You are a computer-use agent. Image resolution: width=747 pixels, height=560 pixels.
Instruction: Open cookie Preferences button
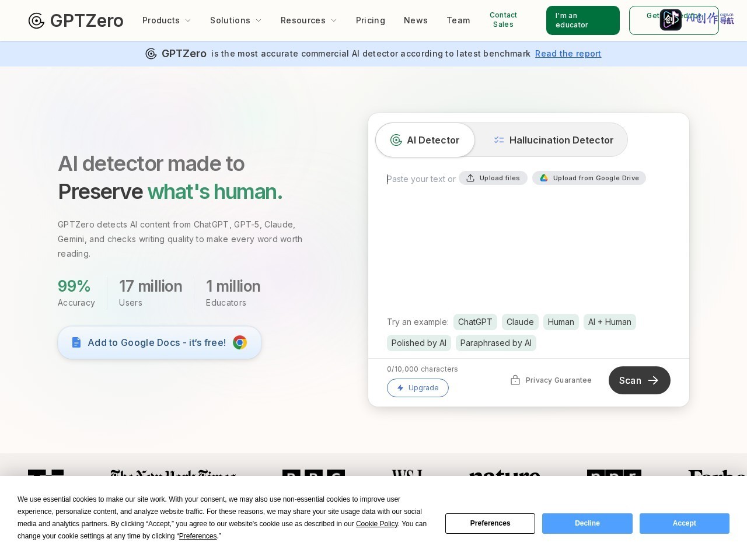(x=490, y=523)
